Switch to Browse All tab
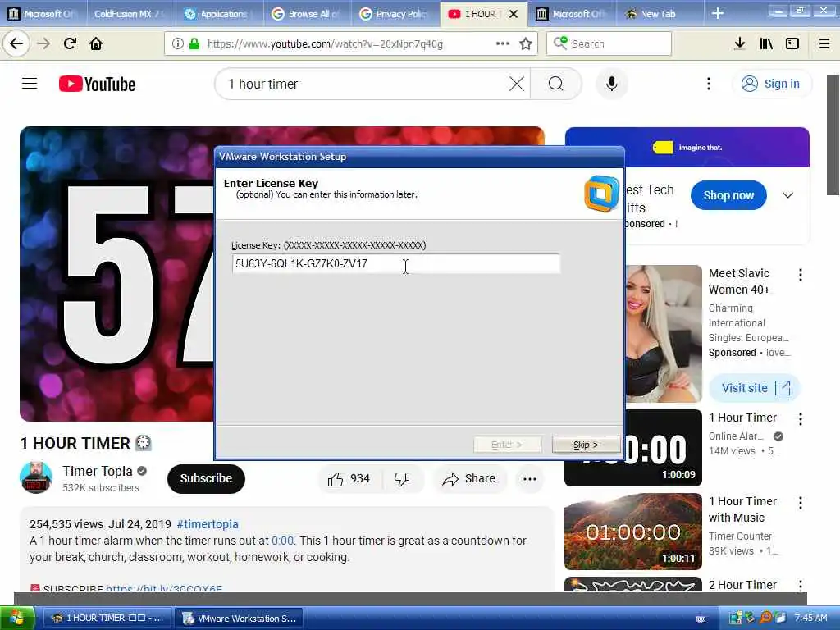840x630 pixels. [x=308, y=14]
